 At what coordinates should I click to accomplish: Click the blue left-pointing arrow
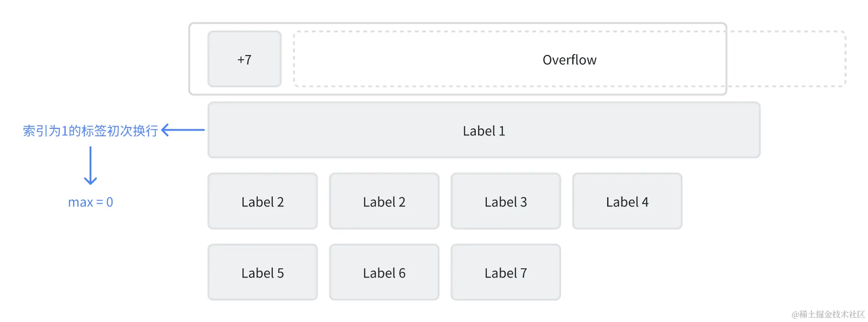tap(183, 130)
